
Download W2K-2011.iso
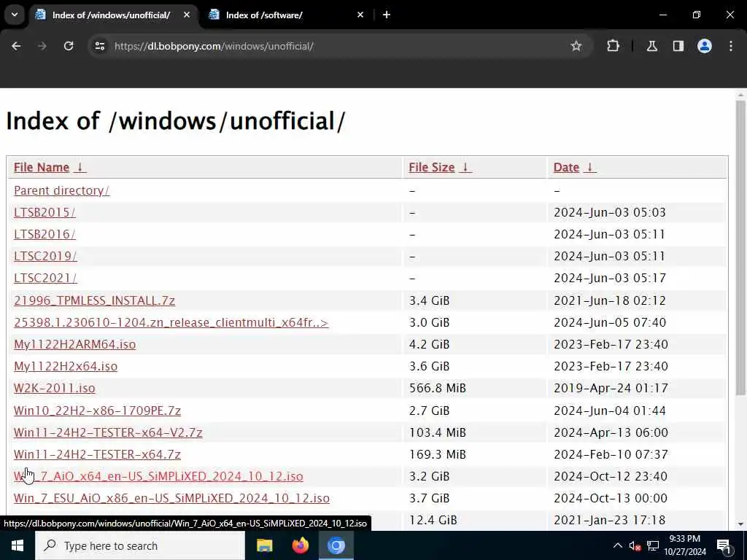[x=54, y=388]
